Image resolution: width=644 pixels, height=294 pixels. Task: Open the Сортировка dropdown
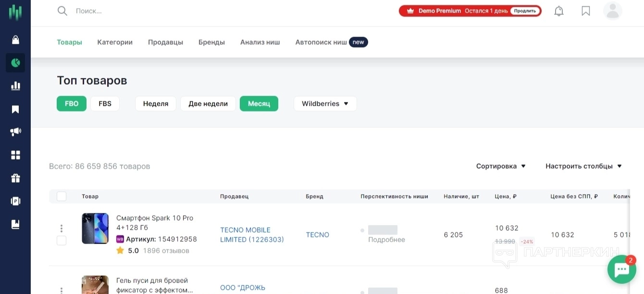coord(501,166)
